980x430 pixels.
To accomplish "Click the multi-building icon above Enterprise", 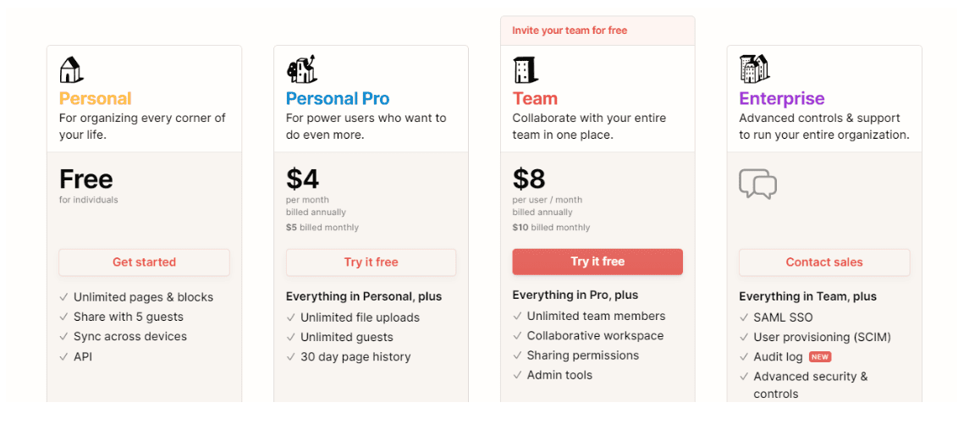I will pyautogui.click(x=754, y=69).
